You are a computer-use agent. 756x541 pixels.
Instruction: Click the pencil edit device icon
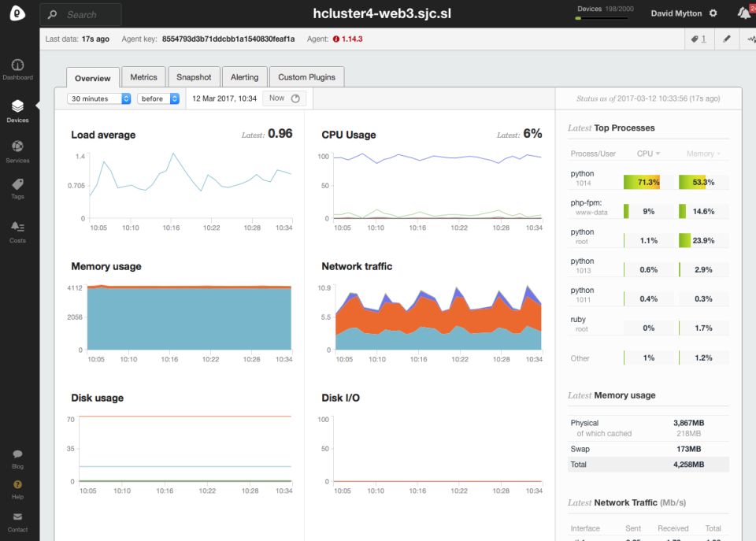pyautogui.click(x=727, y=39)
